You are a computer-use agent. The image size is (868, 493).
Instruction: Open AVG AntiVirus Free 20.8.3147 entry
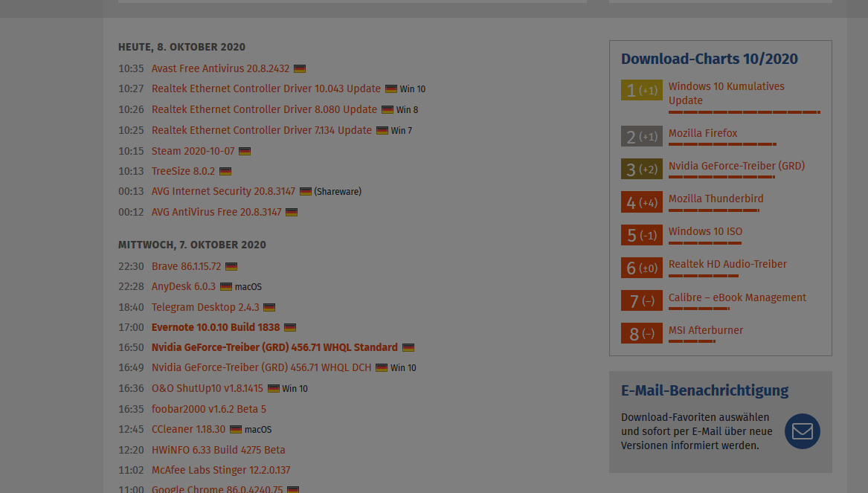click(x=216, y=212)
